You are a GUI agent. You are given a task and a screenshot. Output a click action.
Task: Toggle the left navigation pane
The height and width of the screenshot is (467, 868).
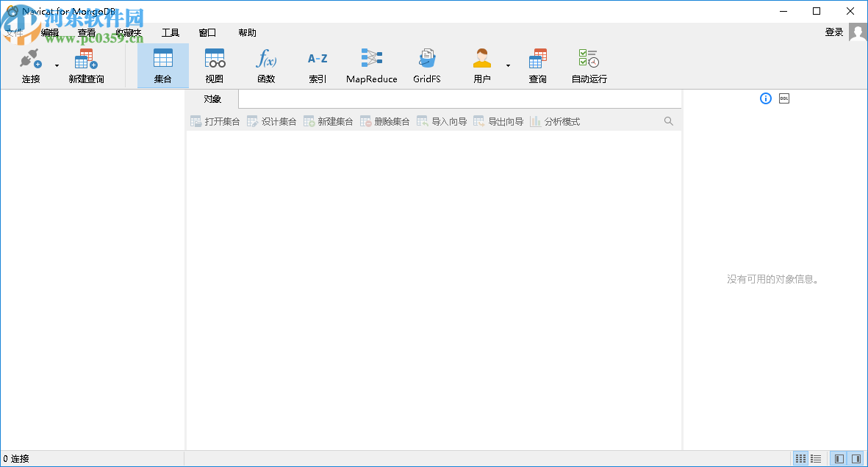pyautogui.click(x=839, y=459)
